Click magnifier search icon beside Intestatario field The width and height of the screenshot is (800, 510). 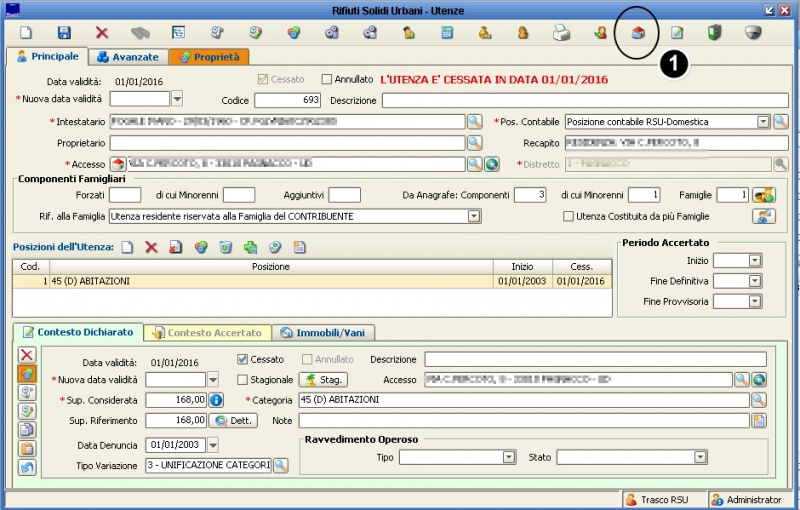[x=475, y=121]
